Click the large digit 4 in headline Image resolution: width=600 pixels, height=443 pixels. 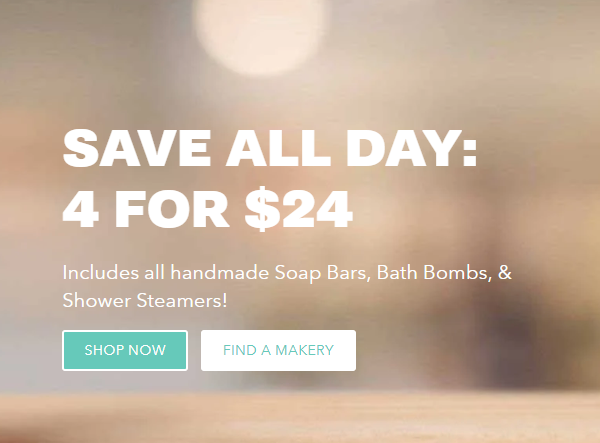[81, 209]
